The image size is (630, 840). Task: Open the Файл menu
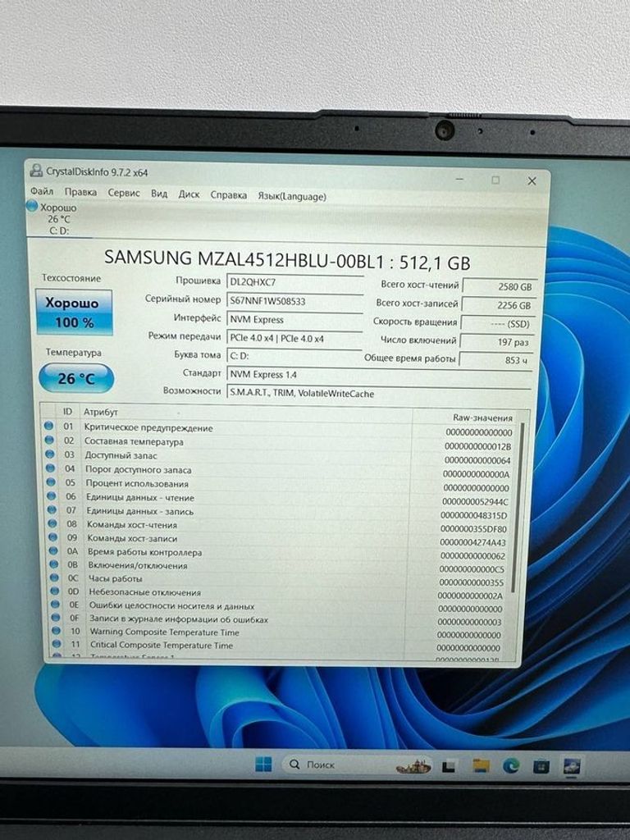pyautogui.click(x=41, y=190)
